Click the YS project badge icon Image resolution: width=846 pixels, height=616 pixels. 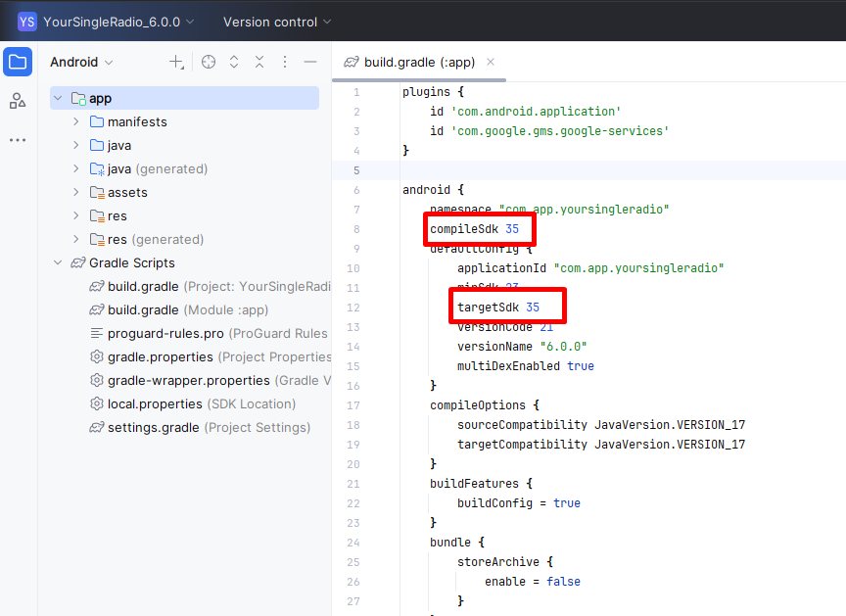point(27,23)
